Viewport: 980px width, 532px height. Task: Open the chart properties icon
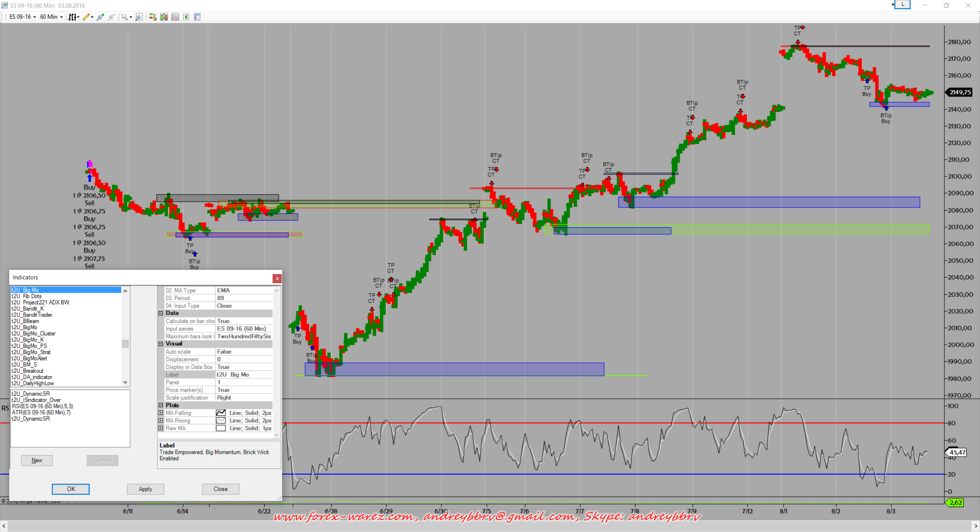tap(197, 17)
